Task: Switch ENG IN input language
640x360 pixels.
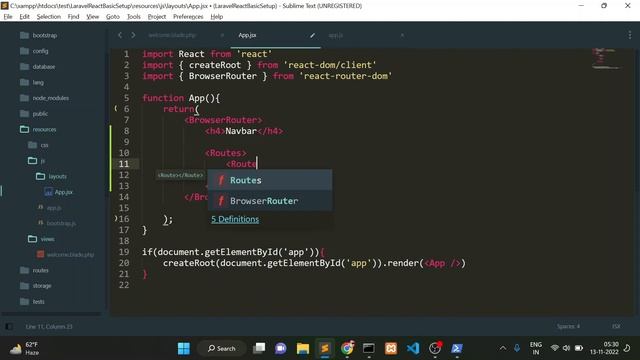Action: [x=536, y=348]
